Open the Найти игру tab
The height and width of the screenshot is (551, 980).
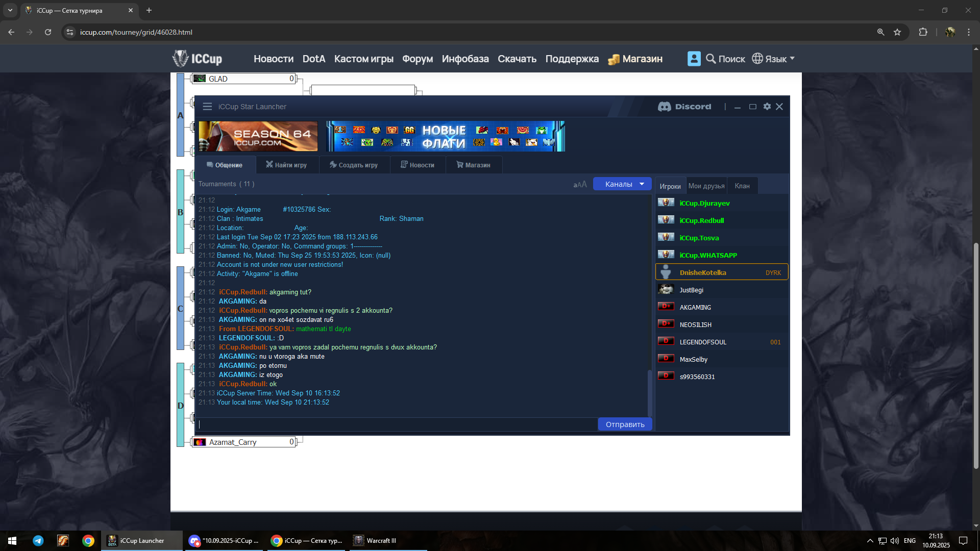pyautogui.click(x=286, y=165)
